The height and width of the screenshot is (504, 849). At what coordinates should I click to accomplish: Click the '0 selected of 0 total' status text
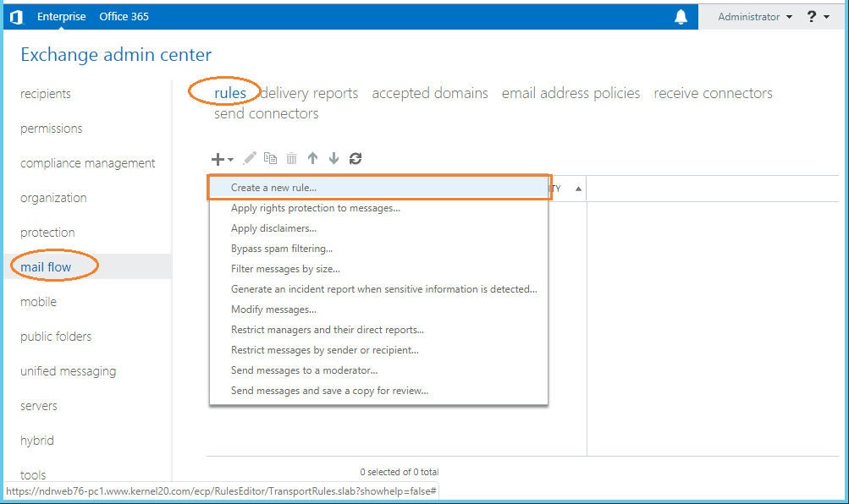[400, 472]
